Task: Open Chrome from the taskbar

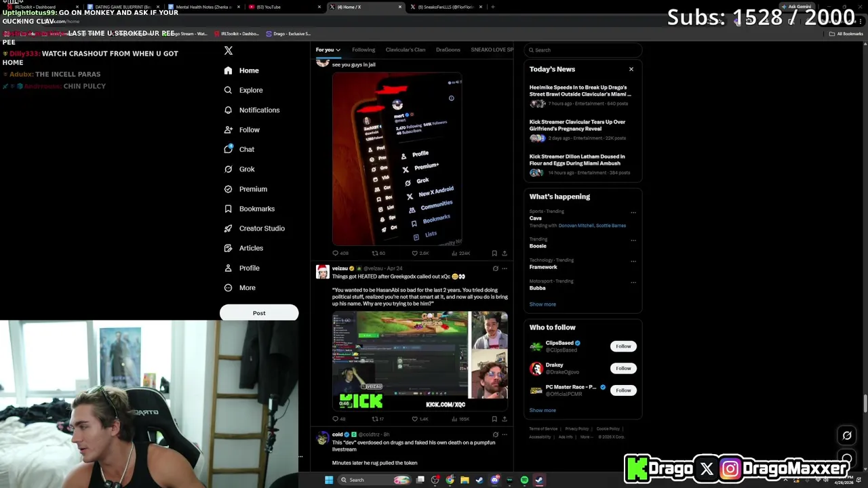Action: point(450,480)
